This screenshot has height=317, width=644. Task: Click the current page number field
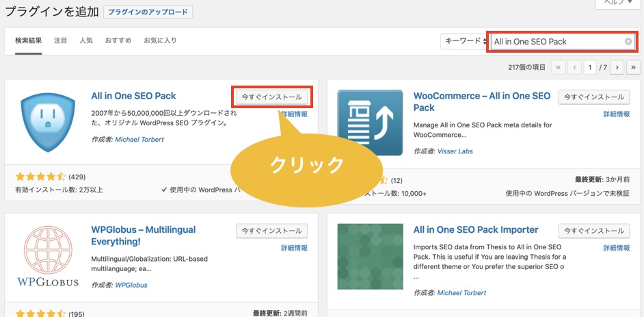(x=590, y=67)
